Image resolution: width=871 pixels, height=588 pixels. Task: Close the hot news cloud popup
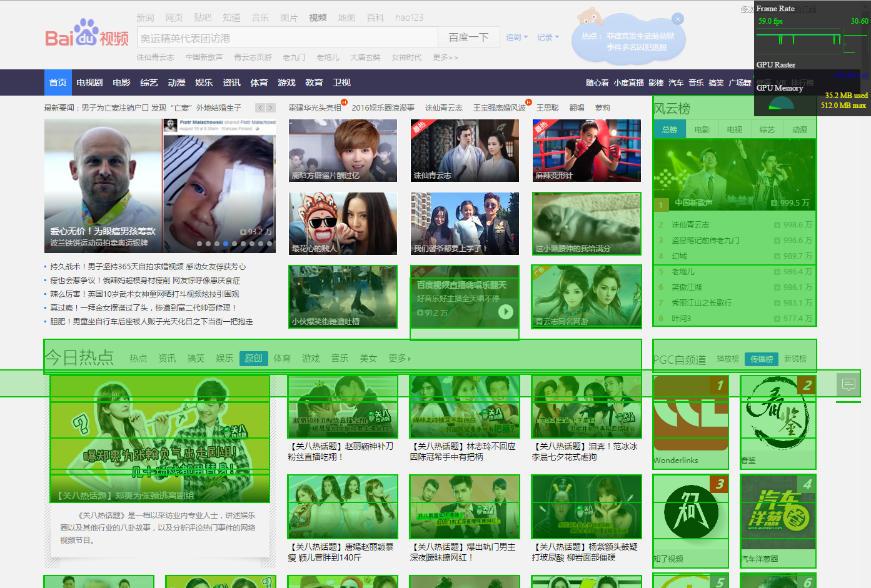point(678,19)
